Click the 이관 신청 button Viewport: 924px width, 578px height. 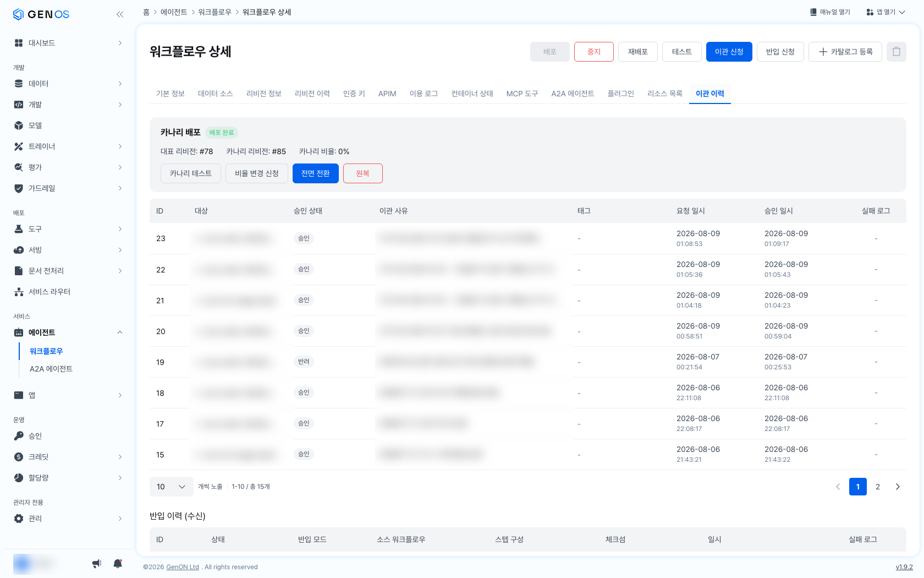tap(729, 52)
